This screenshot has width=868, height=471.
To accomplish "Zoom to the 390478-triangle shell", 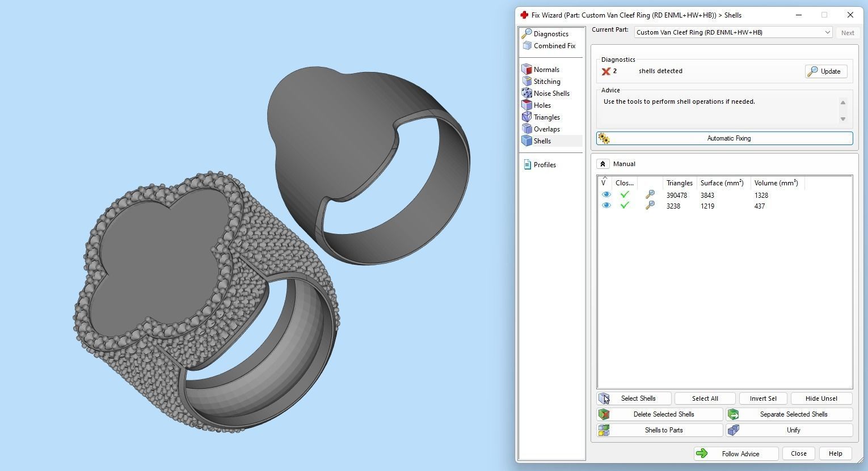I will pos(650,194).
